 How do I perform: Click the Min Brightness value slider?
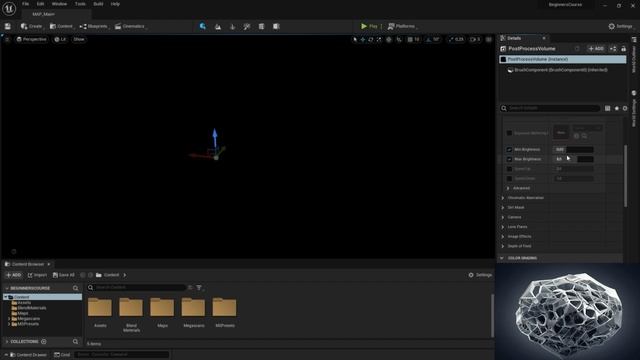[573, 149]
